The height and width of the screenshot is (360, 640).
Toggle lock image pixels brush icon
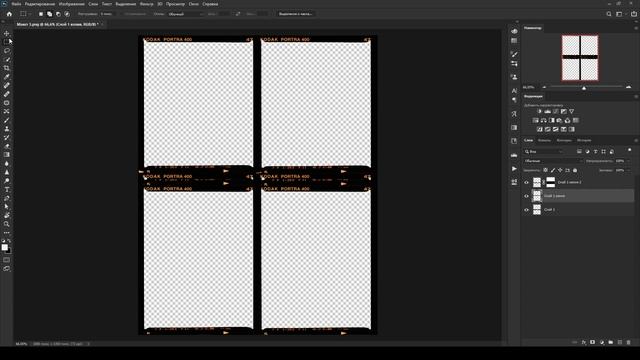tap(553, 170)
